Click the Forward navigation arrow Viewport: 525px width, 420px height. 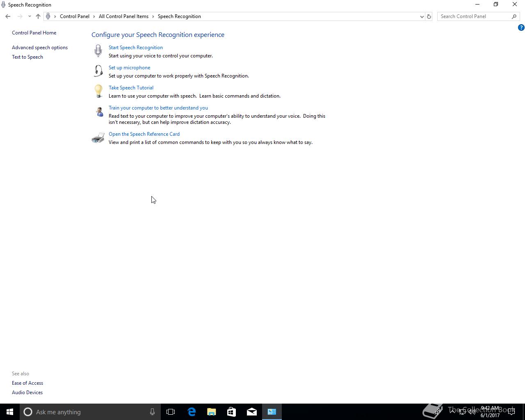(20, 16)
